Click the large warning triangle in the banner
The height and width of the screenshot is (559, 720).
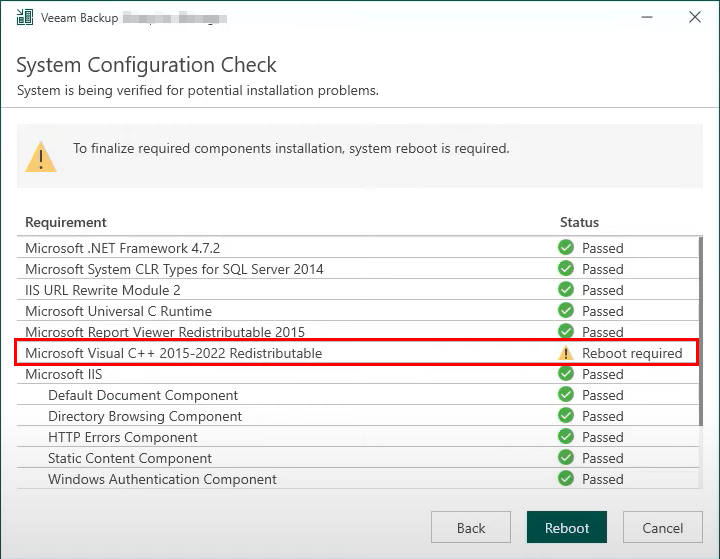coord(41,157)
